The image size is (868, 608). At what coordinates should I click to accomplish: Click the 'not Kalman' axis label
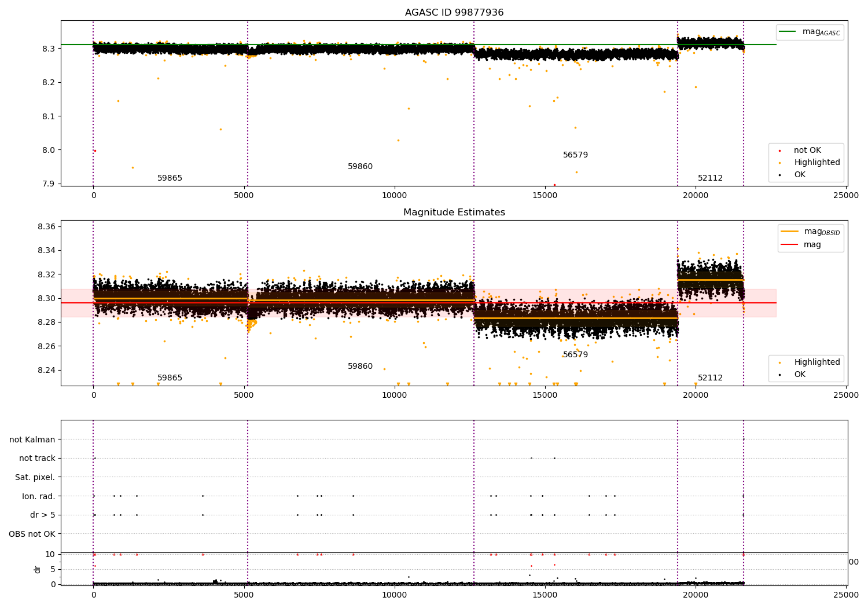pos(32,439)
